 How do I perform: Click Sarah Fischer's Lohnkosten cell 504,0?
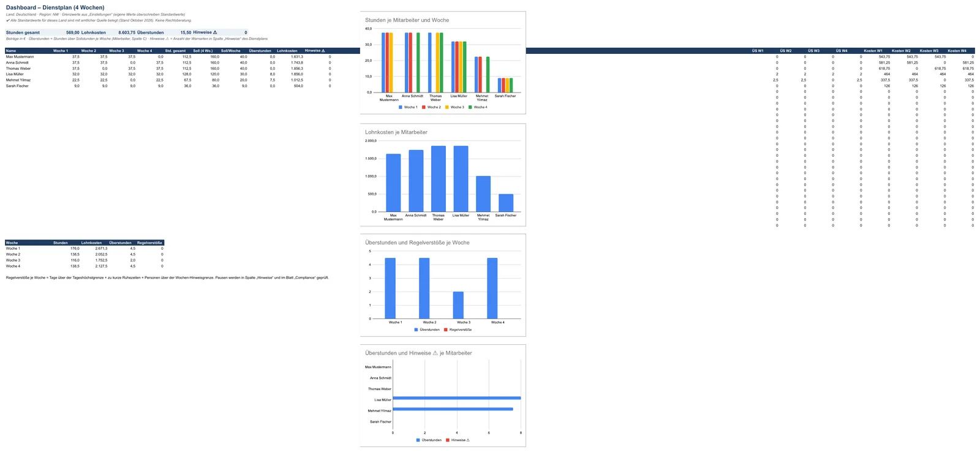298,86
